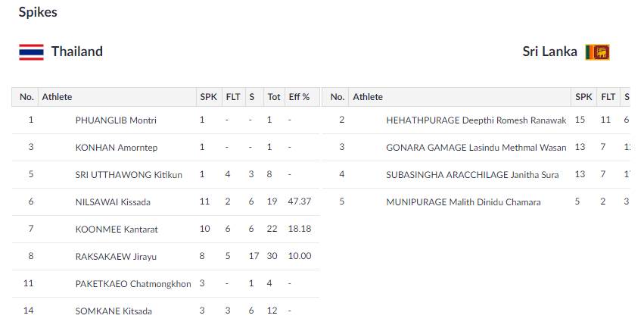Click Sri Lanka table Athlete header

pyautogui.click(x=368, y=97)
